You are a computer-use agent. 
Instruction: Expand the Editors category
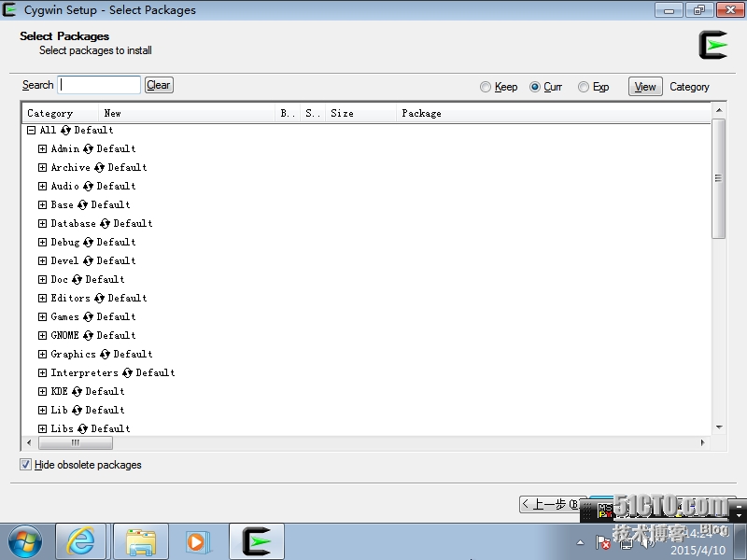point(42,298)
